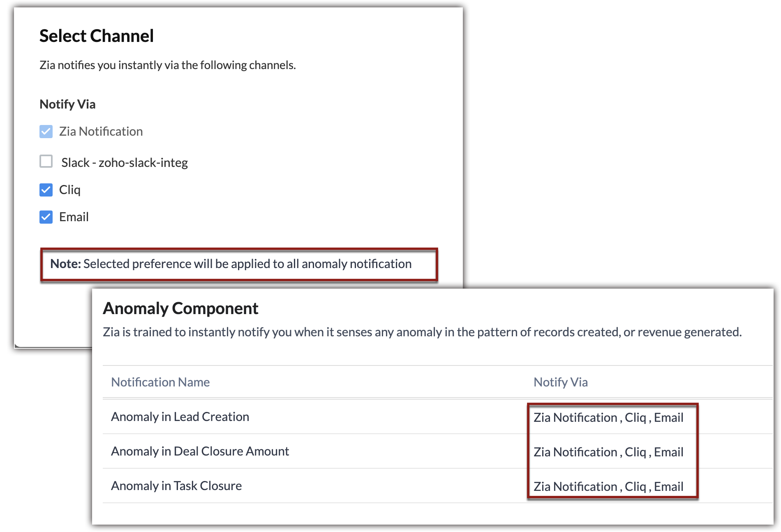This screenshot has width=781, height=532.
Task: Click the Notify Via column header
Action: [560, 382]
